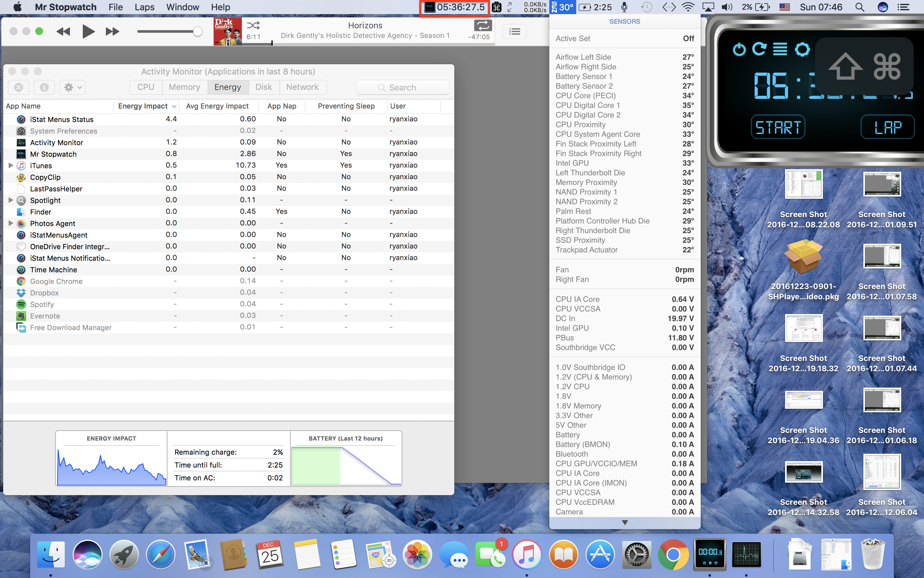The height and width of the screenshot is (578, 924).
Task: Select the iStat Menus Status row
Action: coord(228,119)
